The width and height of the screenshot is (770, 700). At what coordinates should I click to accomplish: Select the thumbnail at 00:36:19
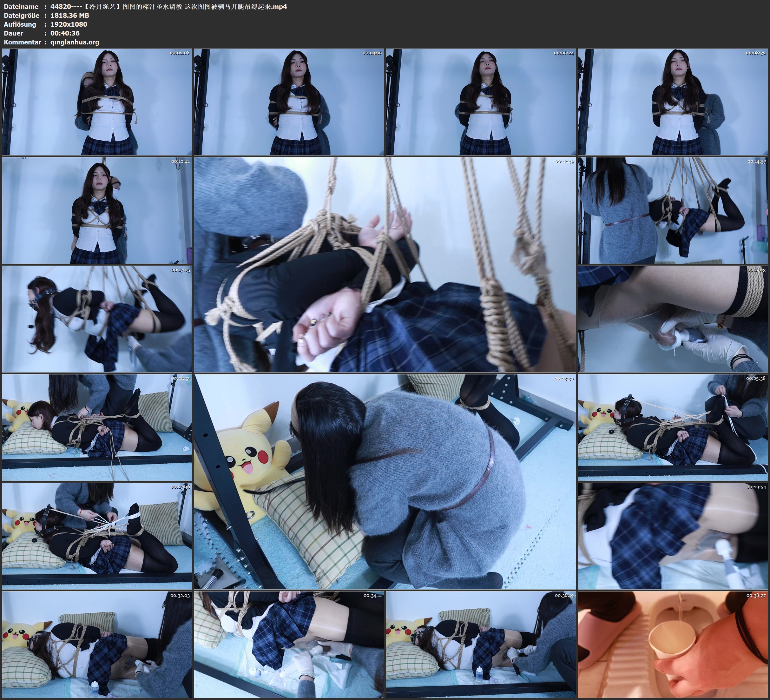(x=481, y=644)
